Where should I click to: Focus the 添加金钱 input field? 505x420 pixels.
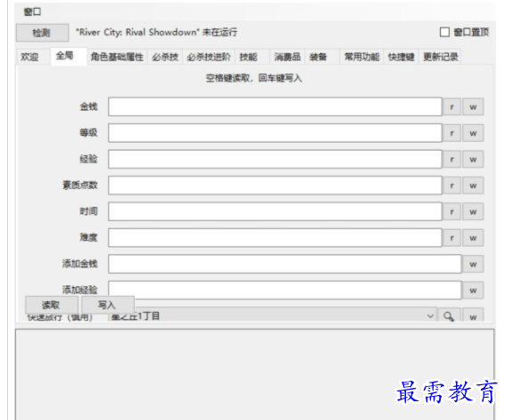pos(285,264)
